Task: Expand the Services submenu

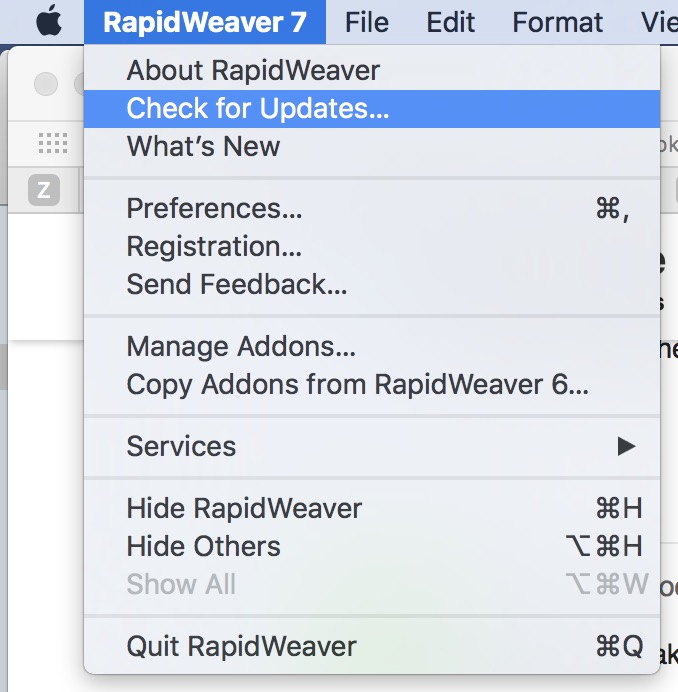Action: [372, 446]
